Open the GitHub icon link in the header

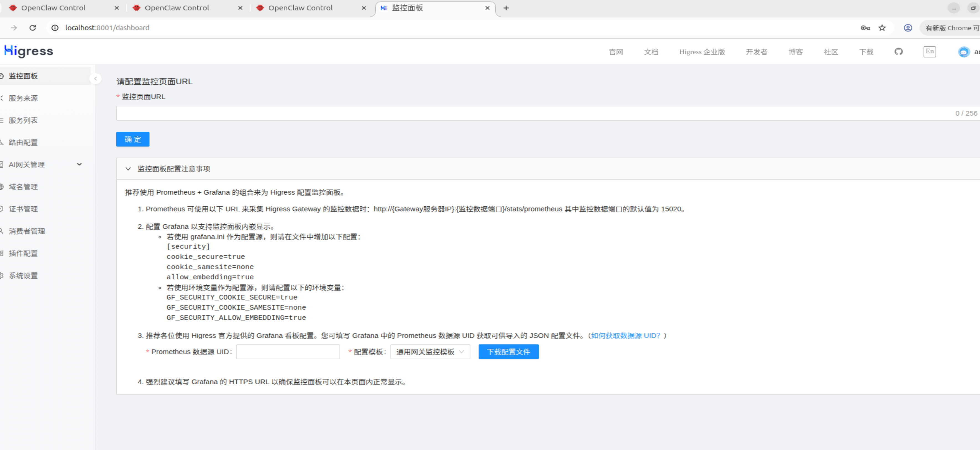pos(898,51)
